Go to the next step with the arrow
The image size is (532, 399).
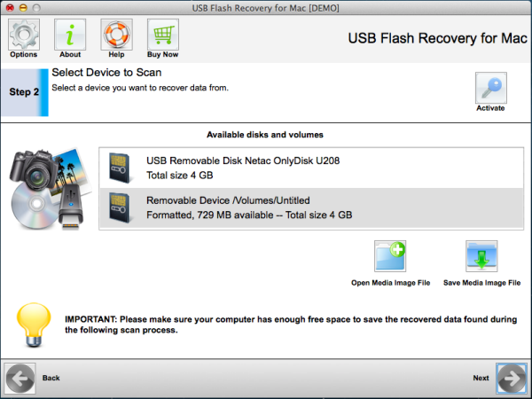(x=512, y=378)
